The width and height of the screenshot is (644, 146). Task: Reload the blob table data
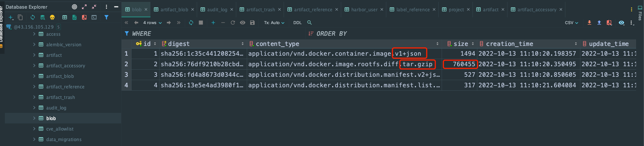(x=191, y=23)
